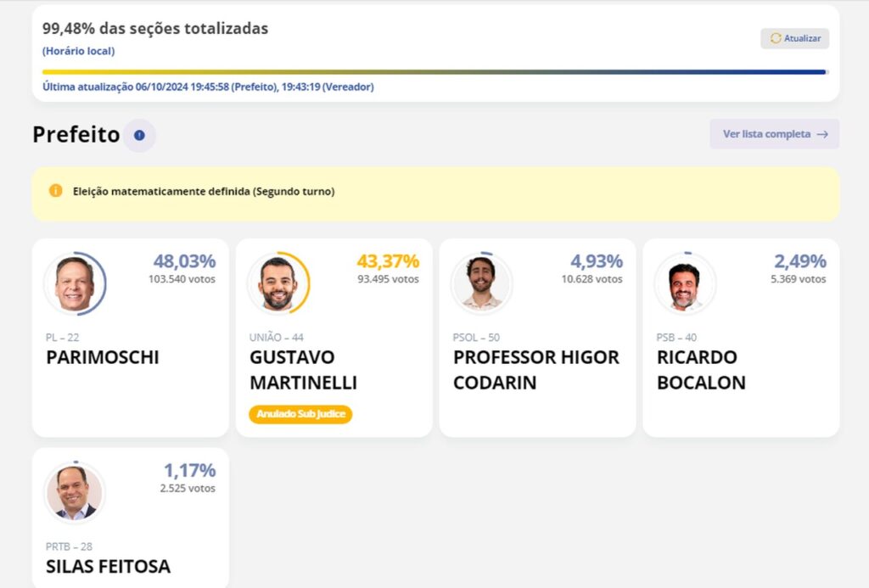The image size is (869, 588).
Task: Open Ver lista completa link
Action: coord(774,134)
